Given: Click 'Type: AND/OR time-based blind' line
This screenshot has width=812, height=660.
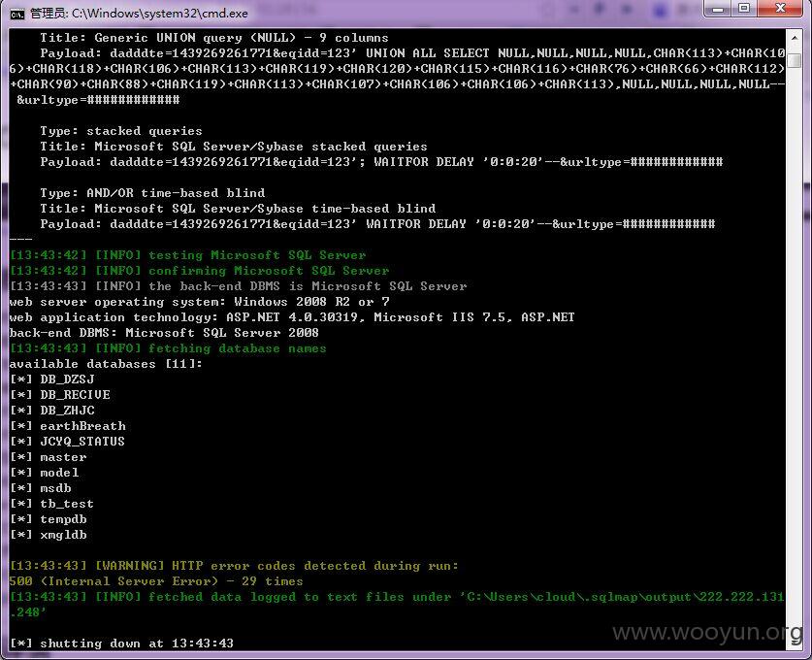Looking at the screenshot, I should 152,193.
